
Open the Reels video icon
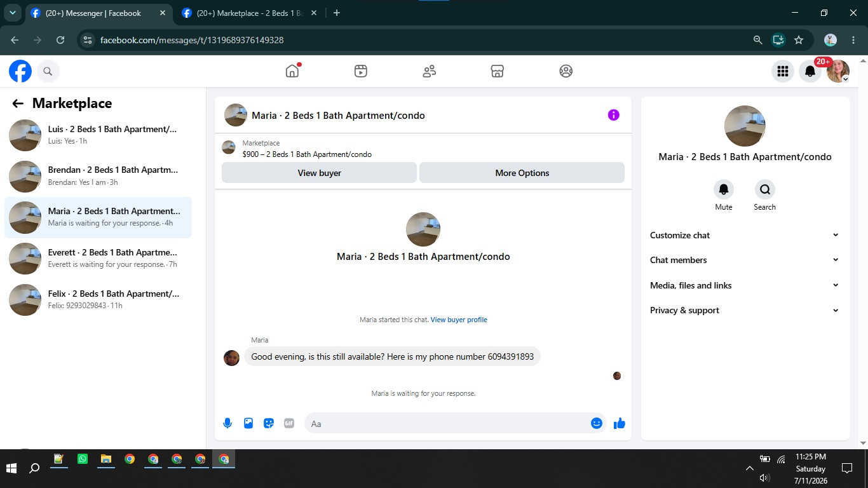[361, 71]
